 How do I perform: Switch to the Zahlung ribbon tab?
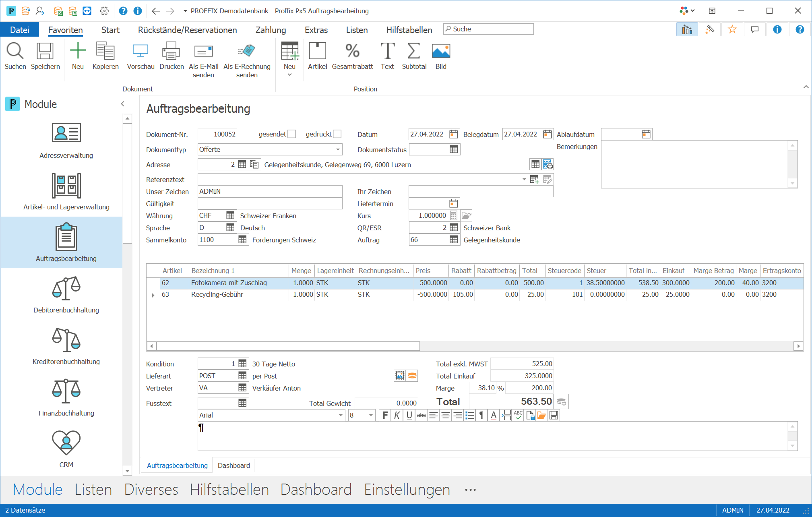pyautogui.click(x=271, y=30)
